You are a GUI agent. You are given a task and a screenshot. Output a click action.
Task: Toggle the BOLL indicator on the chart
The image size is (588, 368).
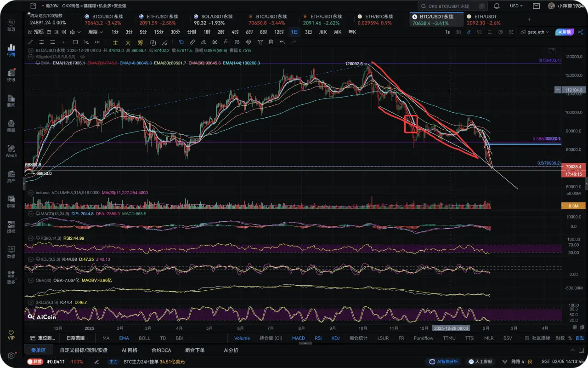(144, 338)
